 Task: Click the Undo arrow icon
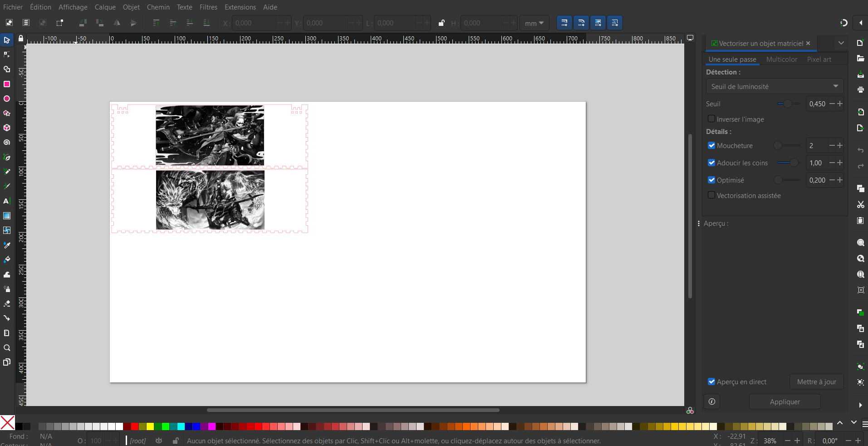(860, 150)
